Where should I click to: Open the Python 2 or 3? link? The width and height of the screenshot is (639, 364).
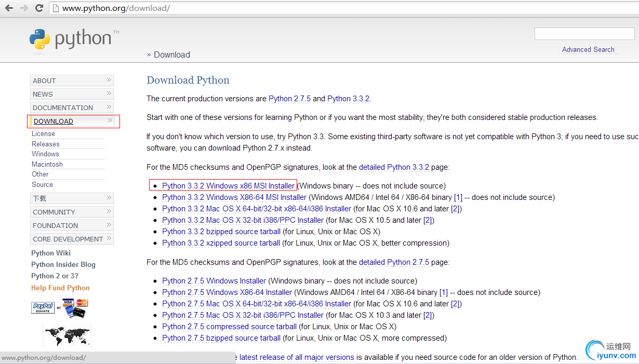[x=55, y=276]
